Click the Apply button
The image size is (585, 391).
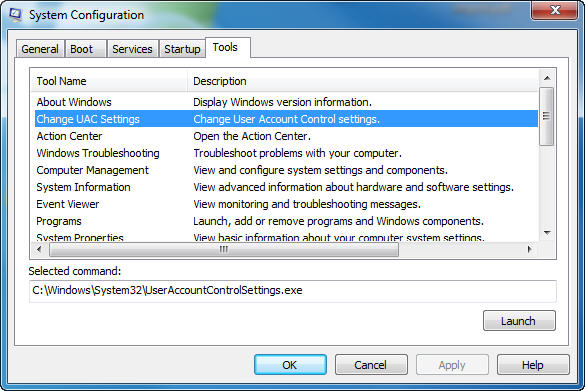coord(452,365)
